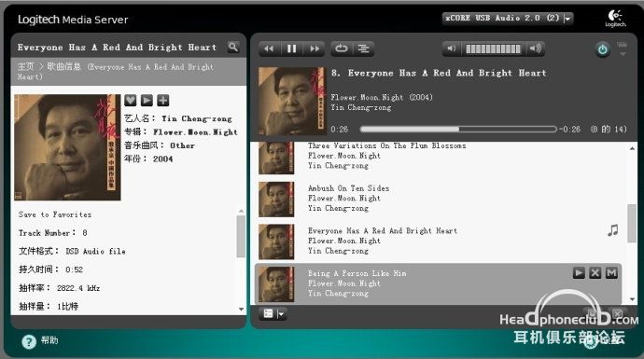
Task: Click the volume level bar
Action: pos(493,49)
